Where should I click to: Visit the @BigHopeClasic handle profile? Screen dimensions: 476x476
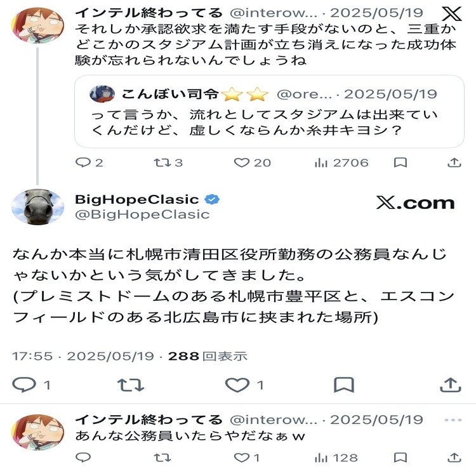pyautogui.click(x=142, y=215)
